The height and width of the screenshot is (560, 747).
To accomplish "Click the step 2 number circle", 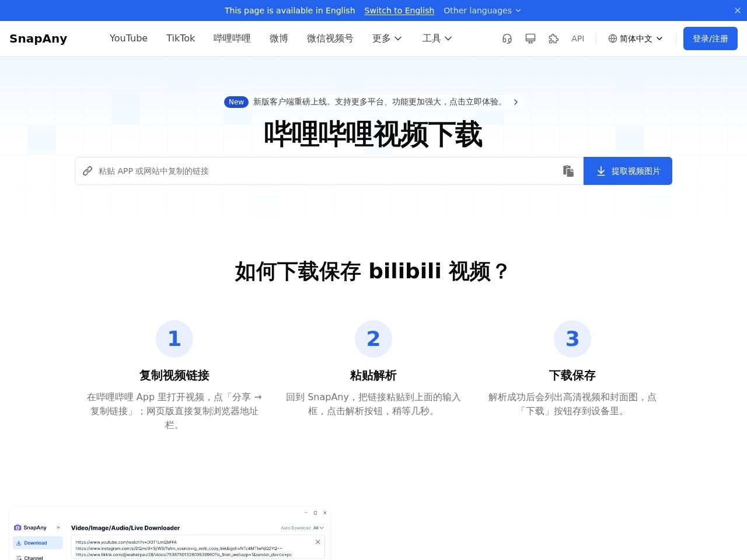I will 373,339.
